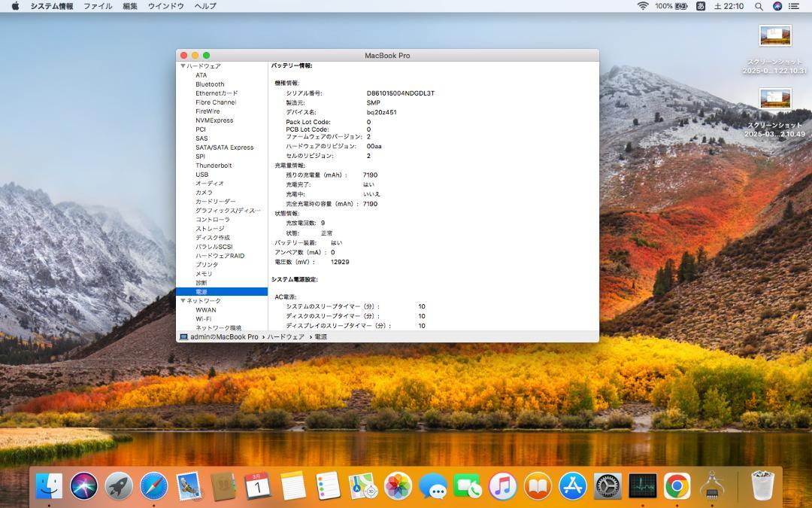Collapse the ハードウェア tree section
This screenshot has height=508, width=812.
[183, 65]
